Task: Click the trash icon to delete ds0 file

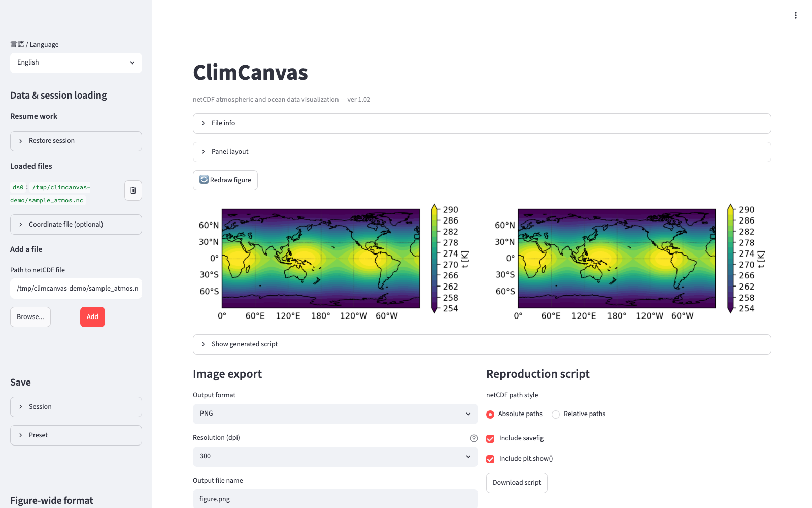Action: coord(133,190)
